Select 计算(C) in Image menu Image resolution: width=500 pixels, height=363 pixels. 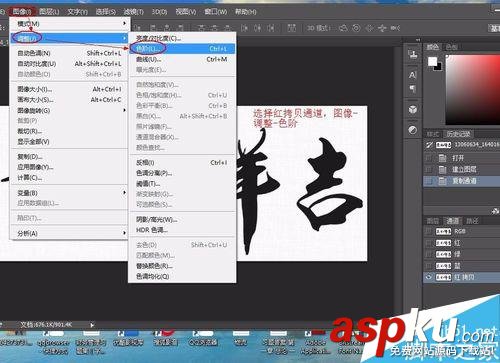pyautogui.click(x=69, y=178)
